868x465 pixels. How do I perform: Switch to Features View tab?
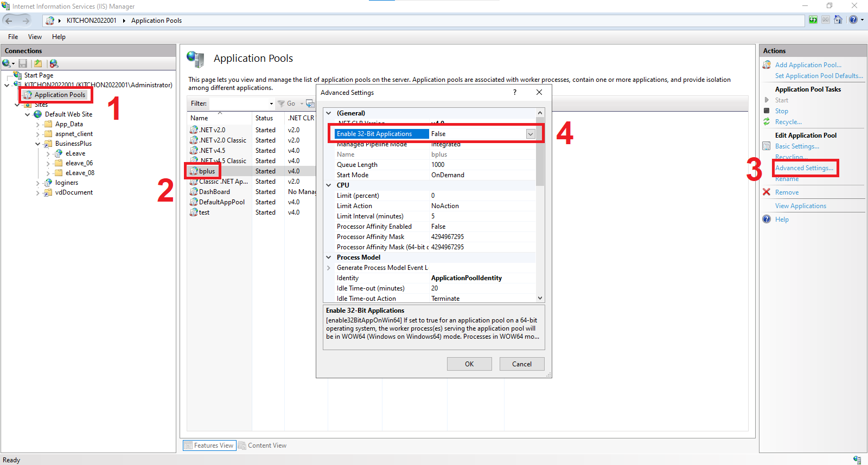tap(209, 445)
